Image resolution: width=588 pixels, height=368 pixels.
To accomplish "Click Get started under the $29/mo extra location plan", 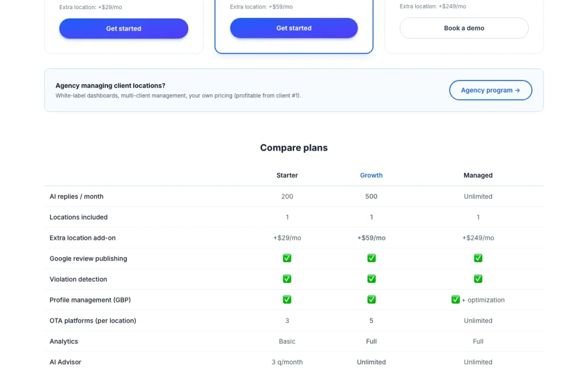I will coord(123,29).
